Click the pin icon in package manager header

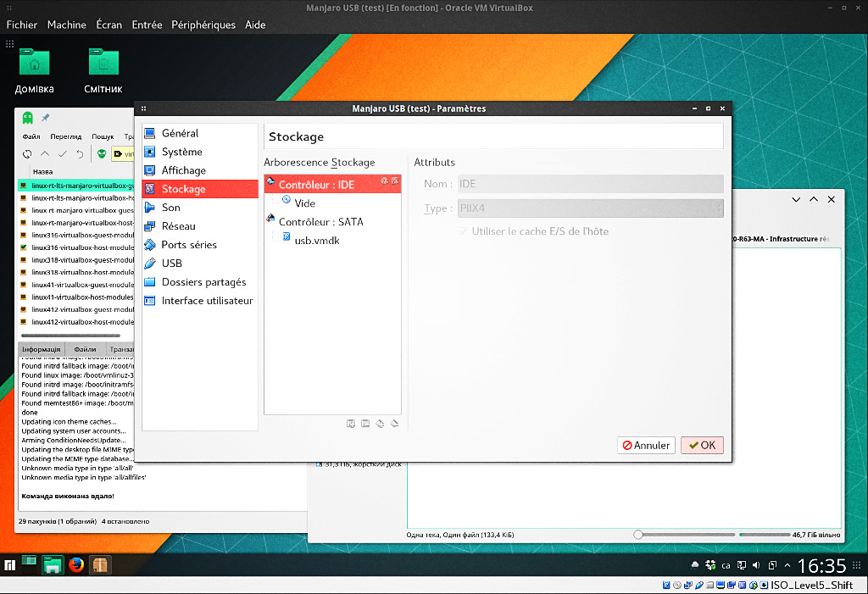click(x=46, y=118)
